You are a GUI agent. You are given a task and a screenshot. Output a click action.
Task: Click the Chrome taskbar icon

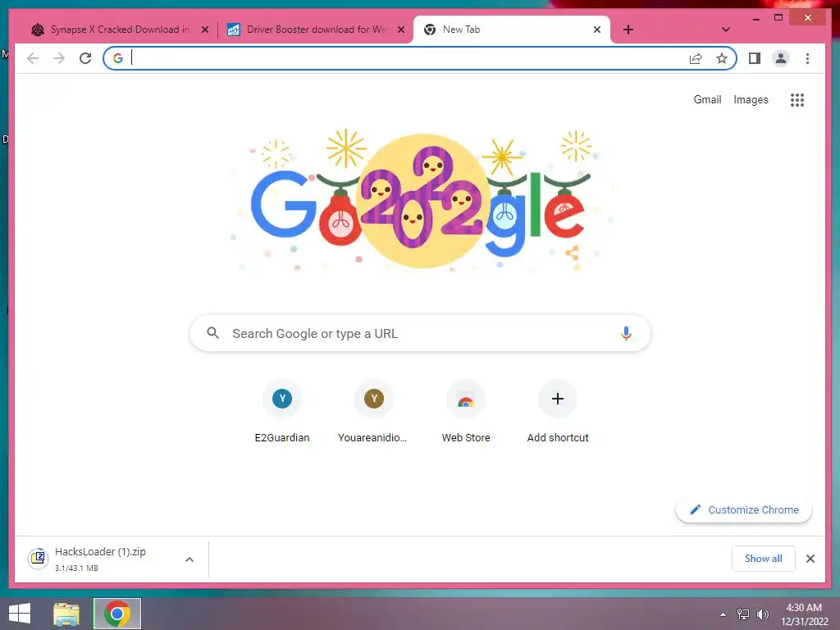point(117,614)
